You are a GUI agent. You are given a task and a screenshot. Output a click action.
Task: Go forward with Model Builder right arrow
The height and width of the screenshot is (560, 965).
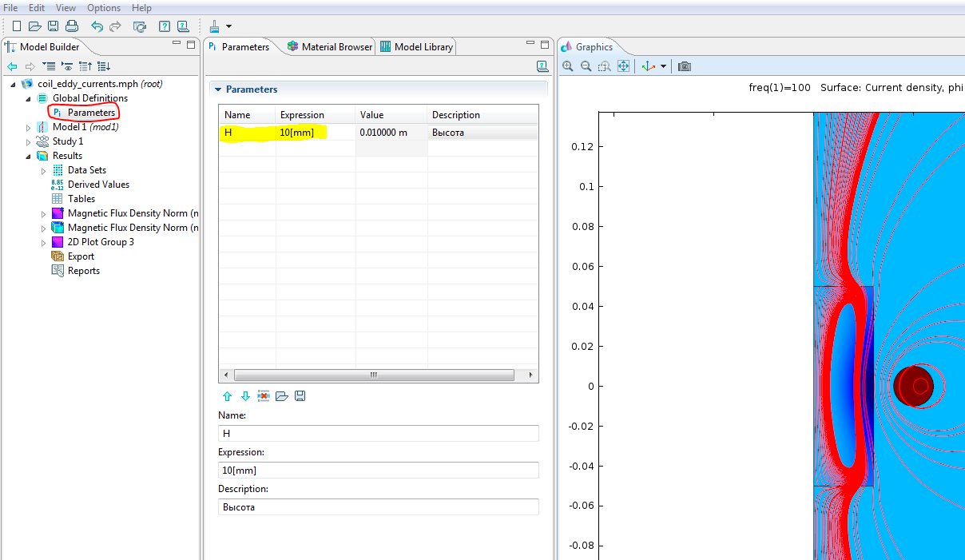pos(30,66)
